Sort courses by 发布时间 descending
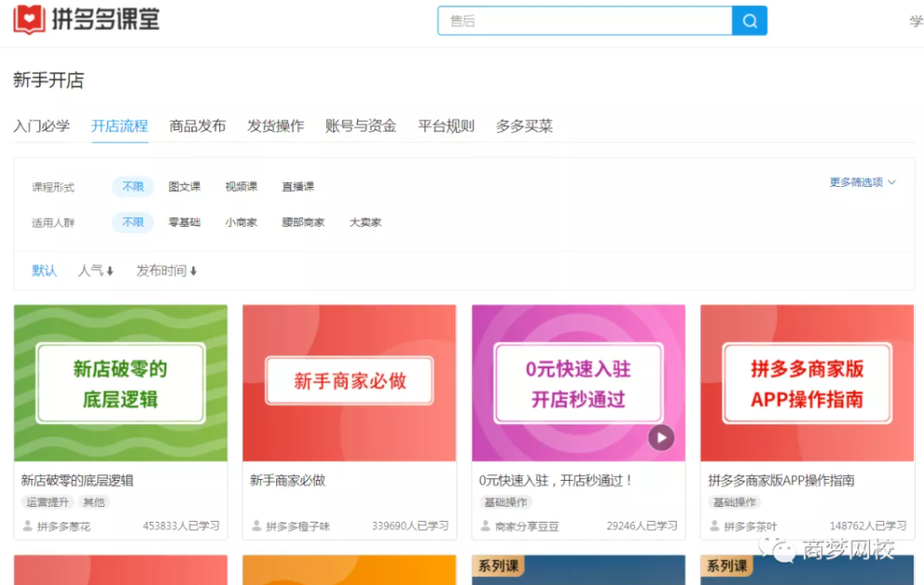The image size is (924, 585). click(166, 271)
